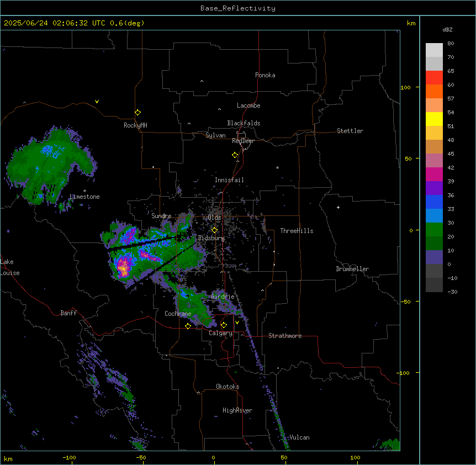Click the Ponoka city label
The height and width of the screenshot is (465, 476).
tap(265, 75)
